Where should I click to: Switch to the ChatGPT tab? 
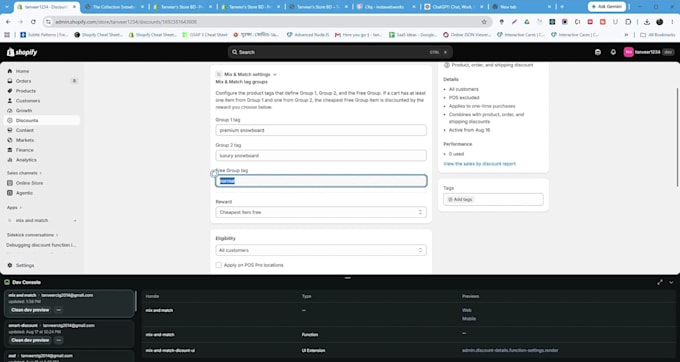(454, 7)
